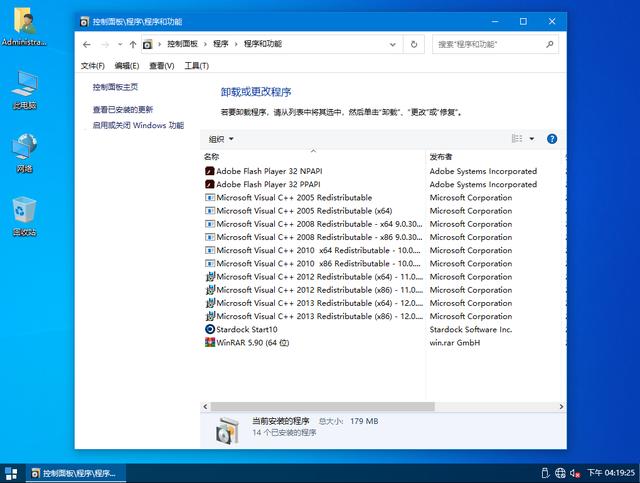This screenshot has width=640, height=483.
Task: Click the installed programs details pane icon
Action: click(227, 430)
